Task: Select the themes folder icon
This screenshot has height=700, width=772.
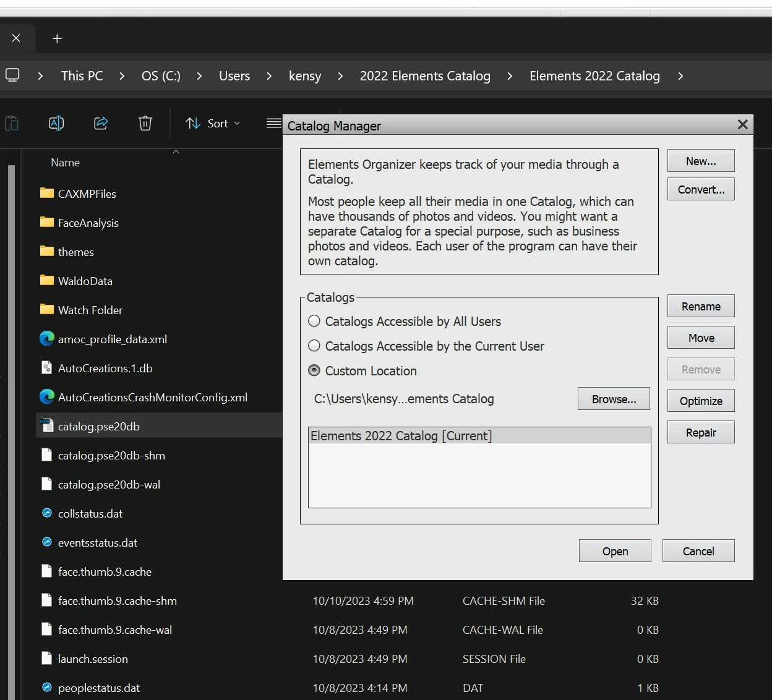Action: pos(47,251)
